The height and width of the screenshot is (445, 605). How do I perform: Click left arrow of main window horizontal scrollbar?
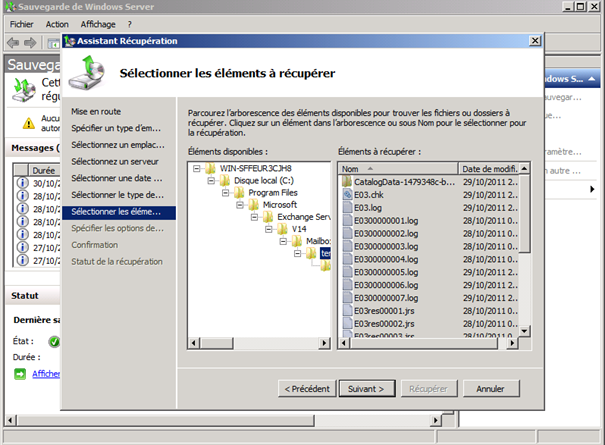coord(11,420)
